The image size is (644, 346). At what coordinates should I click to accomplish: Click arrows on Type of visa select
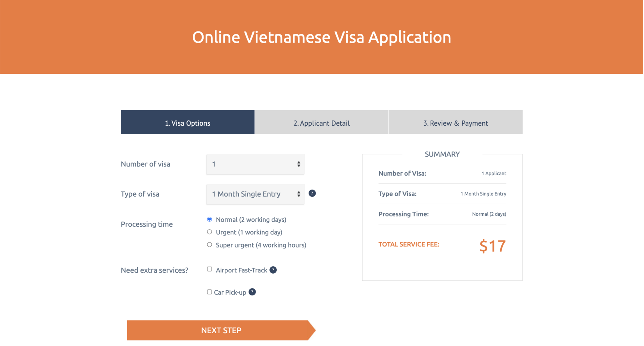(299, 194)
